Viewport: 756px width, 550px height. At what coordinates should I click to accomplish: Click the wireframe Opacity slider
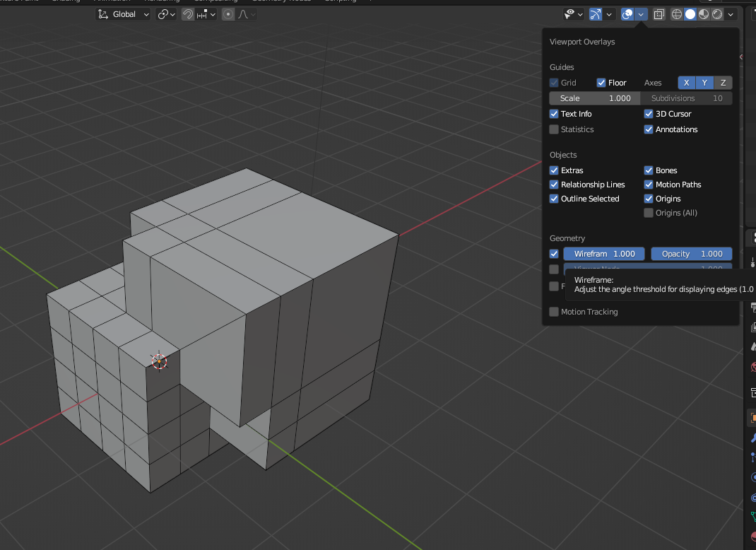click(692, 254)
